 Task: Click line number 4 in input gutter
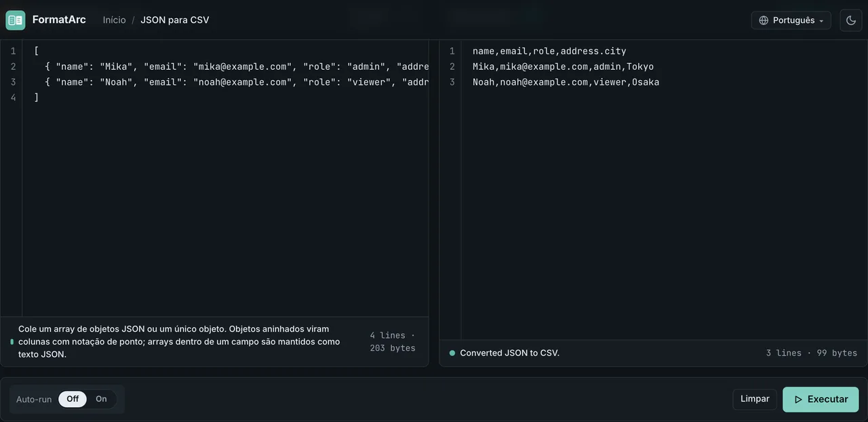13,98
